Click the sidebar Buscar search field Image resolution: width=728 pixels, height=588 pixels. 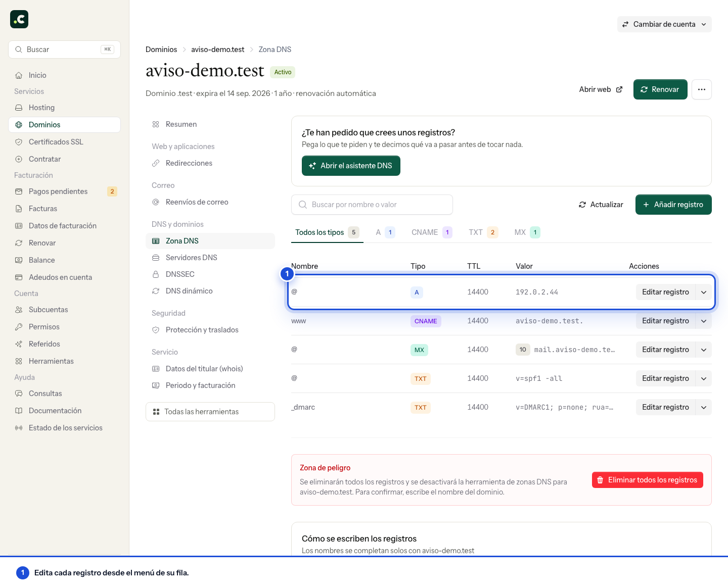tap(64, 50)
